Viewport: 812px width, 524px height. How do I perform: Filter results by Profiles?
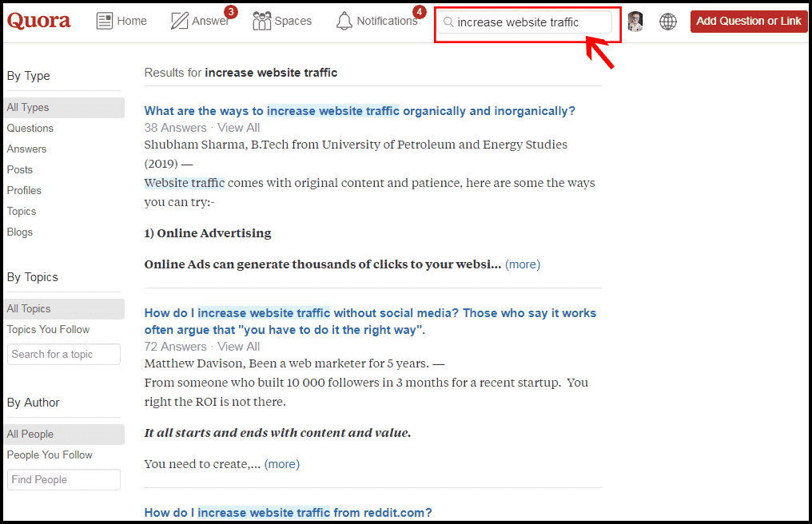coord(24,191)
